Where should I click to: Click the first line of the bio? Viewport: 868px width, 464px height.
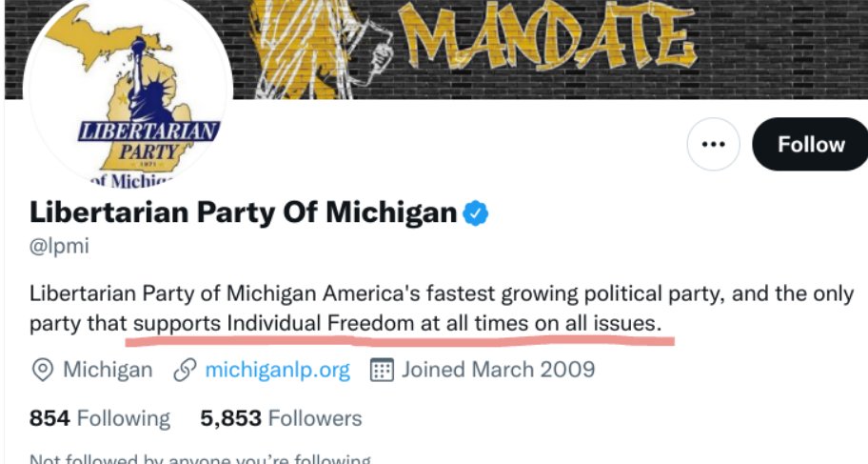pos(442,293)
